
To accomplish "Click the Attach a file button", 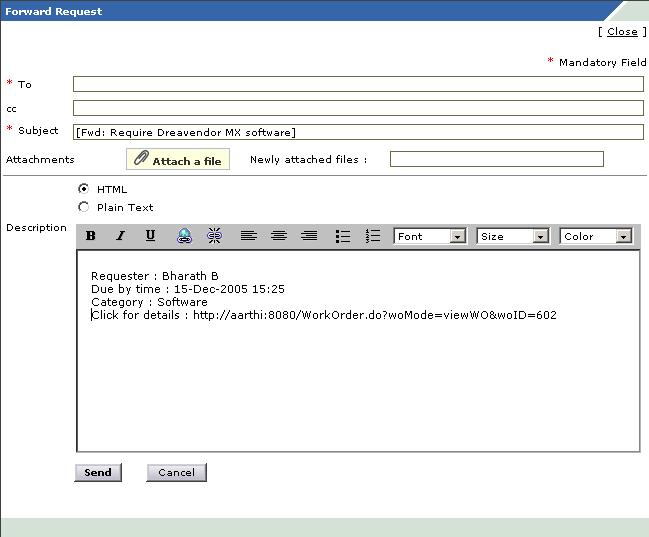I will [178, 160].
